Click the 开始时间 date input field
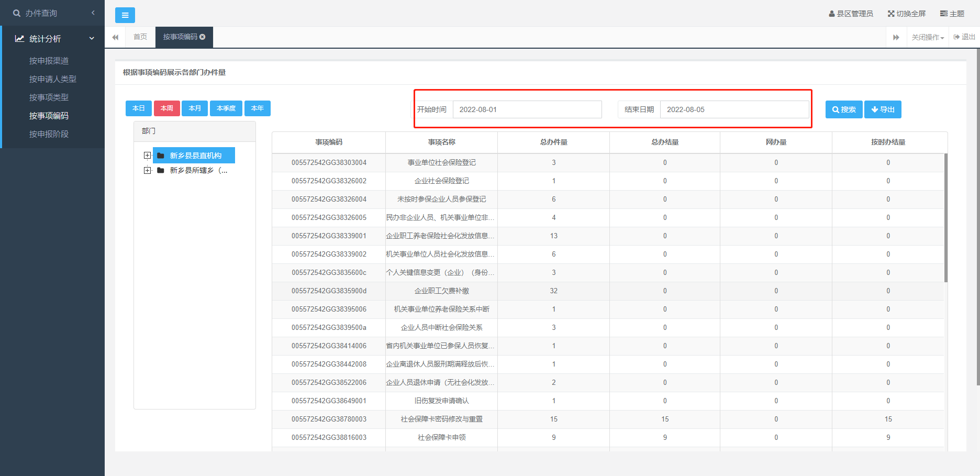The image size is (980, 476). click(527, 109)
